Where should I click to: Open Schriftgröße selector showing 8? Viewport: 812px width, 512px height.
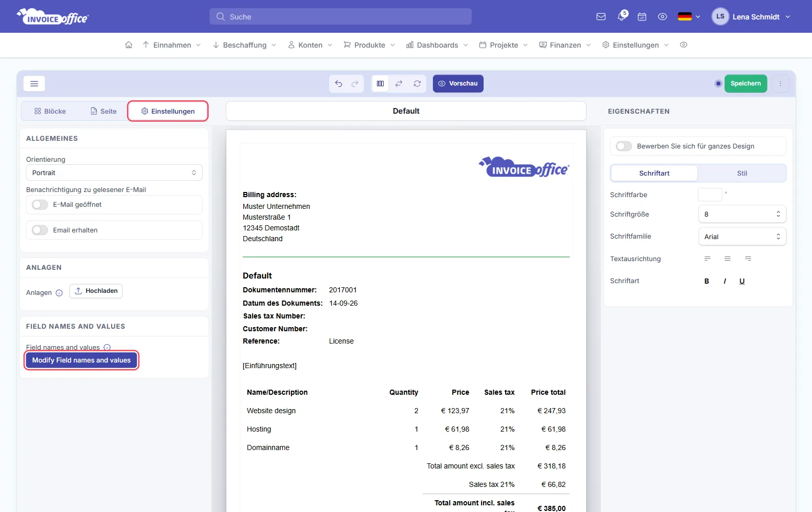pyautogui.click(x=742, y=214)
